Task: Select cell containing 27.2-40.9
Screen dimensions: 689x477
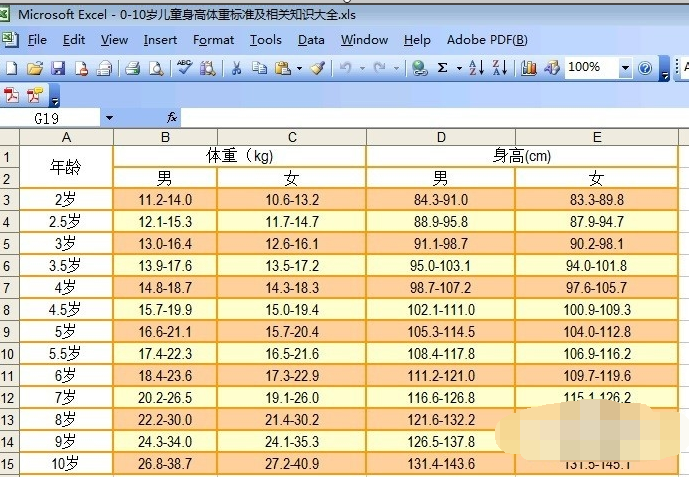Action: coord(292,463)
